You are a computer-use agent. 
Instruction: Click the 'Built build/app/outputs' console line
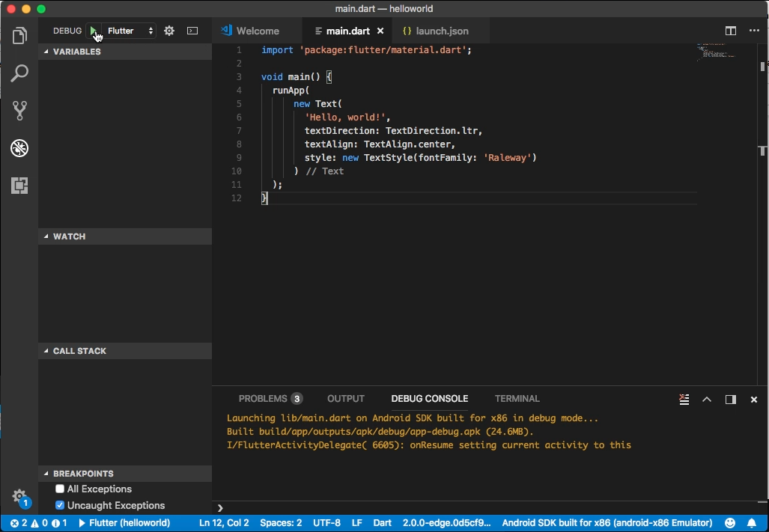[x=380, y=432]
